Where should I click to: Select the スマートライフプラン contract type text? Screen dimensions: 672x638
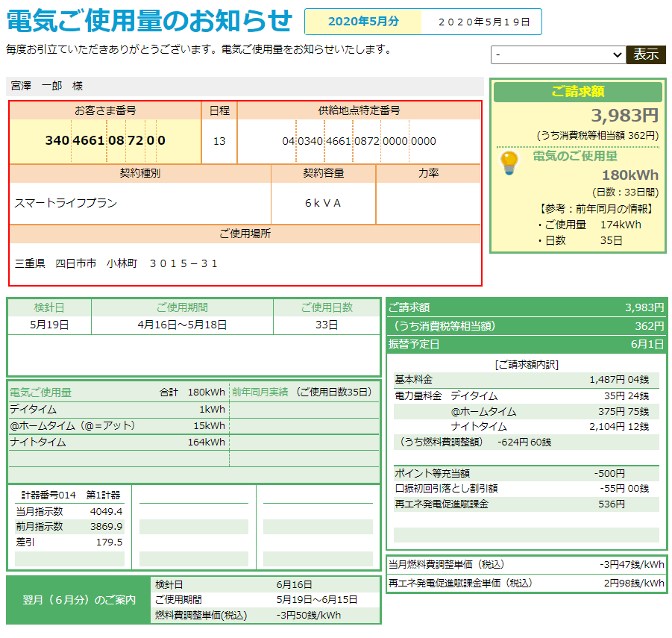[66, 203]
